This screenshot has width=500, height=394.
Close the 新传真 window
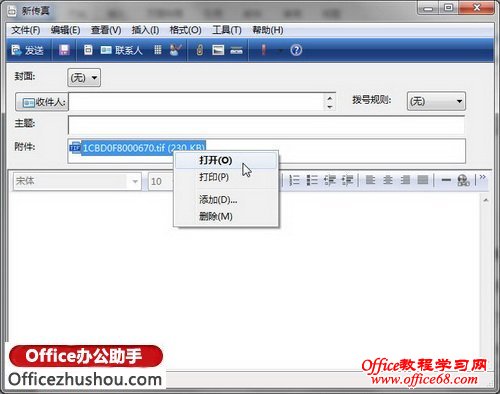click(477, 8)
